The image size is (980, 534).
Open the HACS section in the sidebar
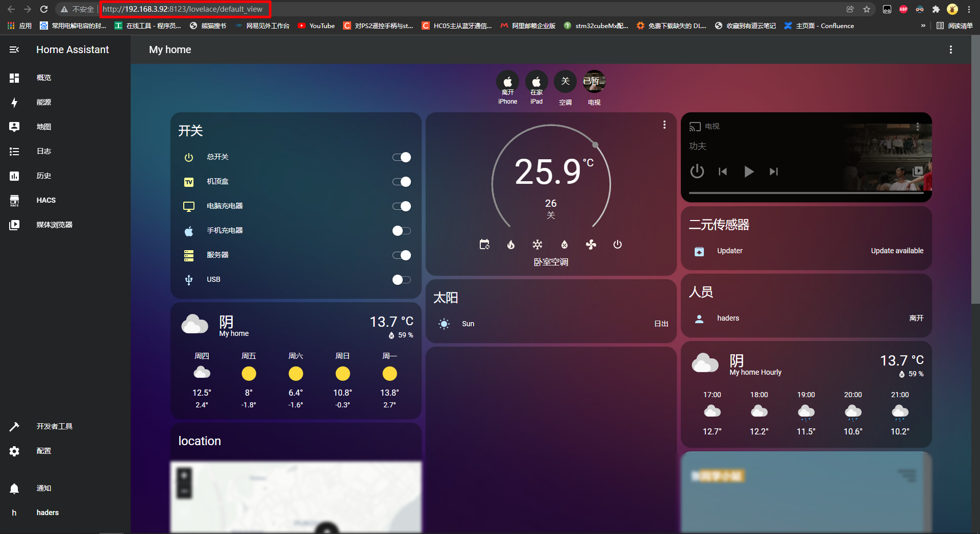coord(45,200)
